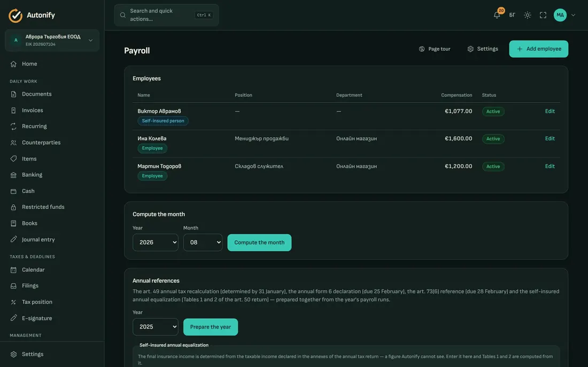This screenshot has width=588, height=367.
Task: Click the Restricted funds lock icon
Action: (13, 207)
